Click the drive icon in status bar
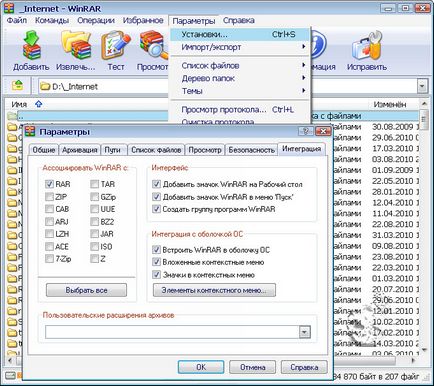 pos(10,376)
